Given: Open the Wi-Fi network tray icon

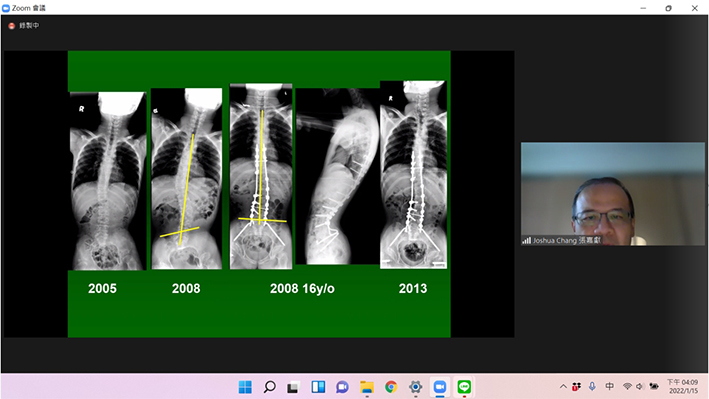Looking at the screenshot, I should point(627,386).
